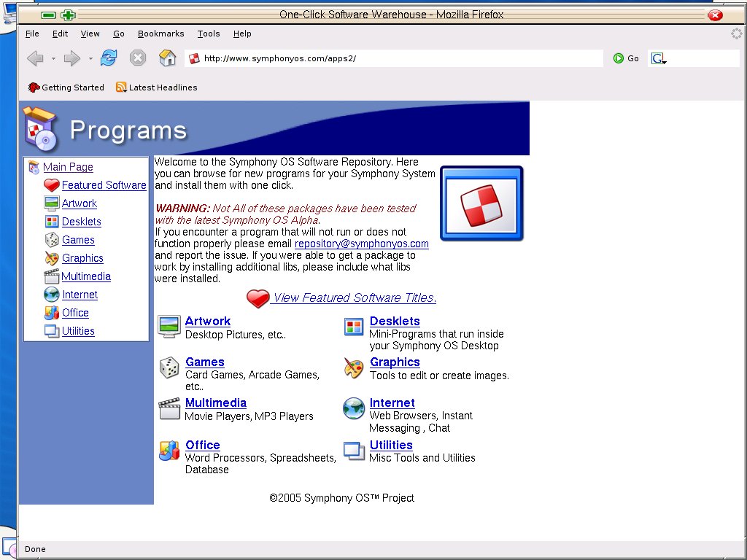Screen dimensions: 747x560
Task: Click the Desklets sidebar link
Action: 82,222
